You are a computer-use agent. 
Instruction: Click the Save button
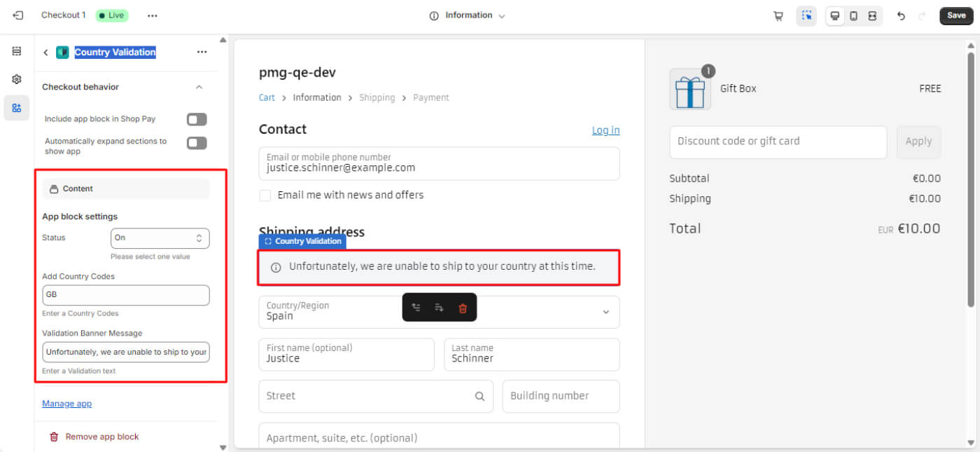[955, 15]
